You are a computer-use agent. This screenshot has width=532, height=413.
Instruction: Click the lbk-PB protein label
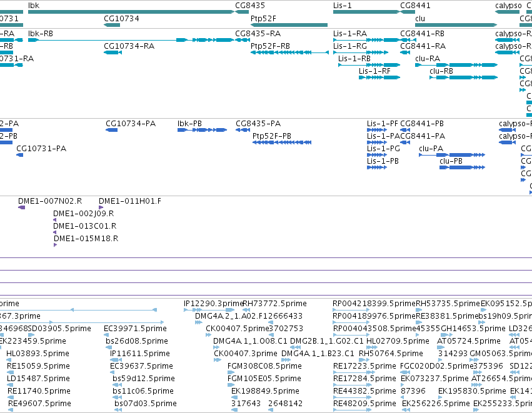[189, 124]
